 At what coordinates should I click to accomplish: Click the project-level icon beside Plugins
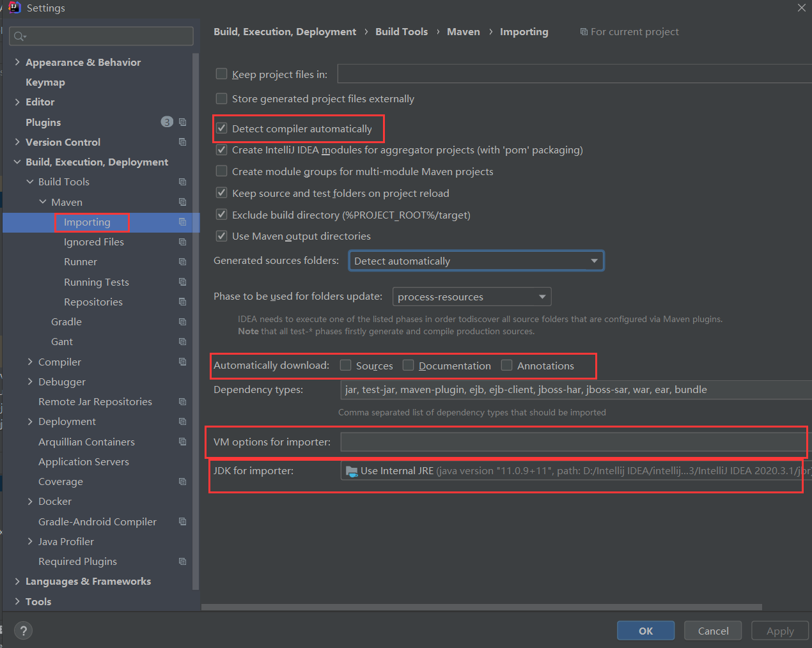pos(183,122)
